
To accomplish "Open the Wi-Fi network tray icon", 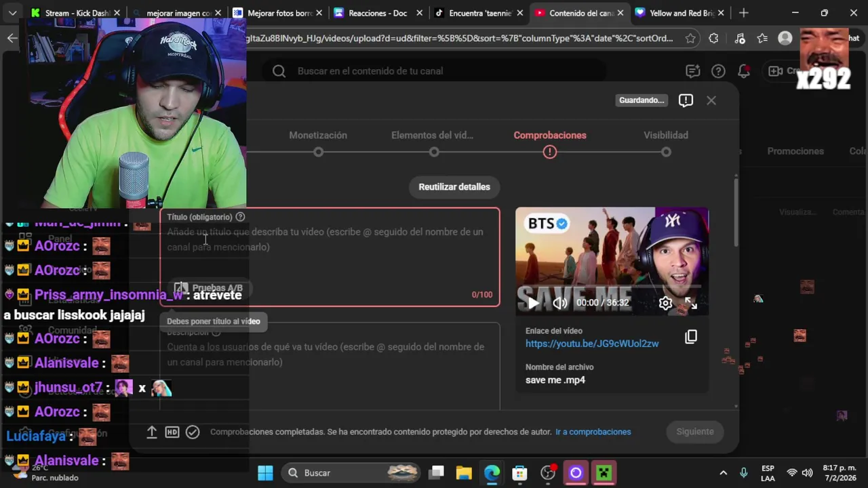I will point(791,473).
